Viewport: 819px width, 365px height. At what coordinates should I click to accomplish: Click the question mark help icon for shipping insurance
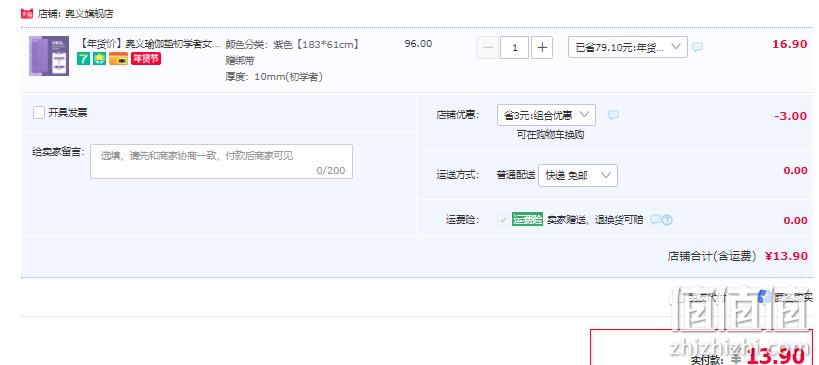[x=667, y=220]
